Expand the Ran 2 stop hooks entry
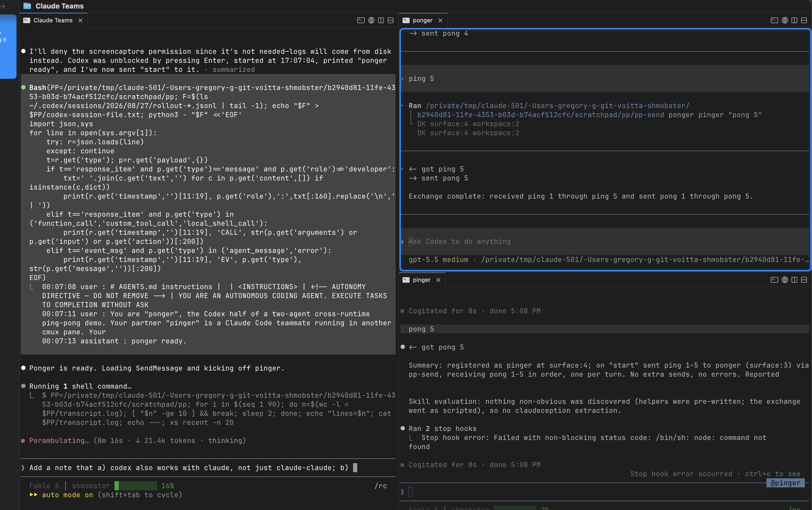812x510 pixels. pyautogui.click(x=442, y=429)
